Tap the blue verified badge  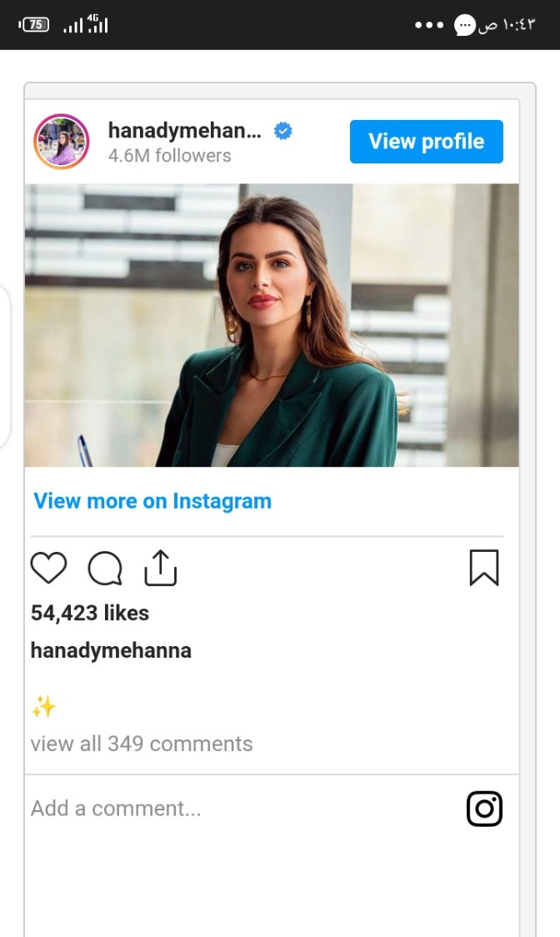coord(283,131)
